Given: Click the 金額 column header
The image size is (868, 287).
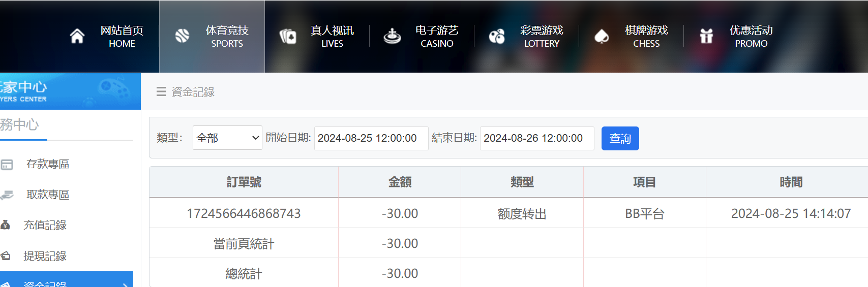Looking at the screenshot, I should pyautogui.click(x=400, y=182).
